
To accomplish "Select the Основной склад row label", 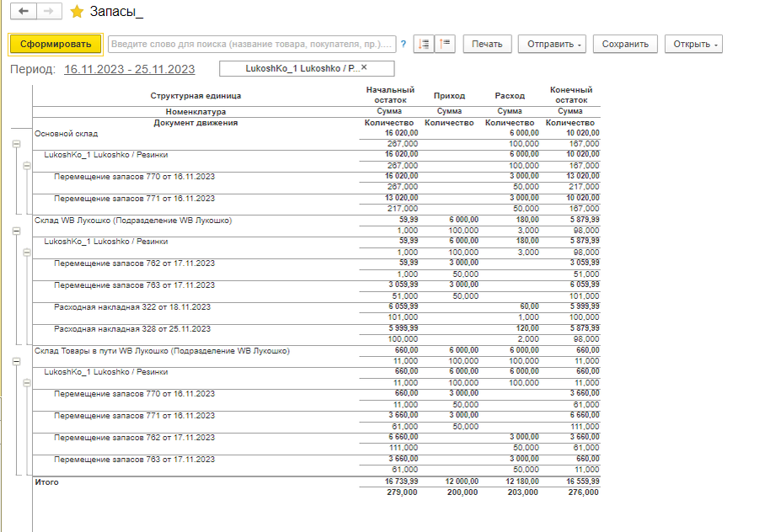I will [66, 134].
